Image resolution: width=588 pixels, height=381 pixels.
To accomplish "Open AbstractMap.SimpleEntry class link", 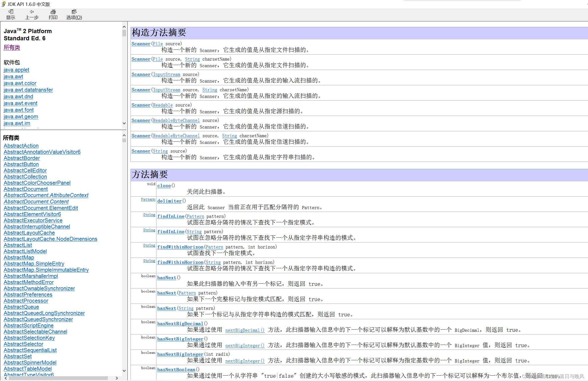I will click(x=34, y=264).
